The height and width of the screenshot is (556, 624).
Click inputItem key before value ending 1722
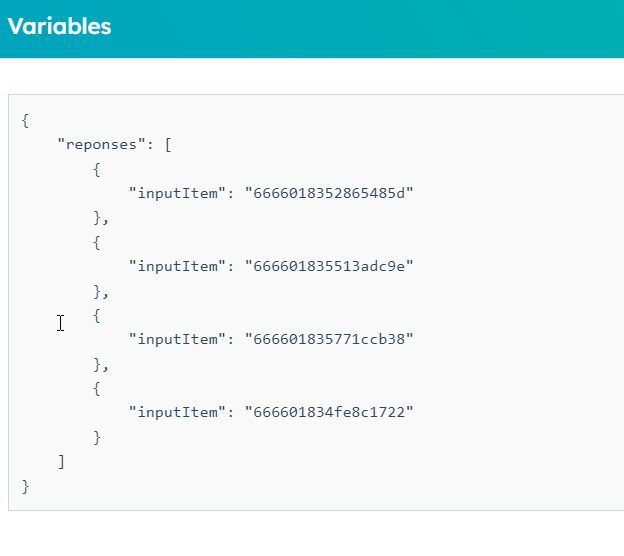pyautogui.click(x=174, y=413)
